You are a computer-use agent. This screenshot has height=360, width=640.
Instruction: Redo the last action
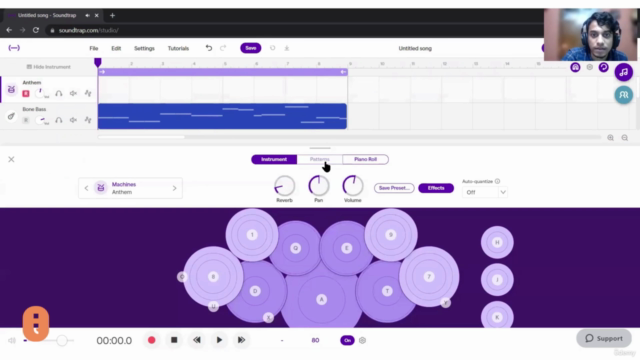(223, 48)
